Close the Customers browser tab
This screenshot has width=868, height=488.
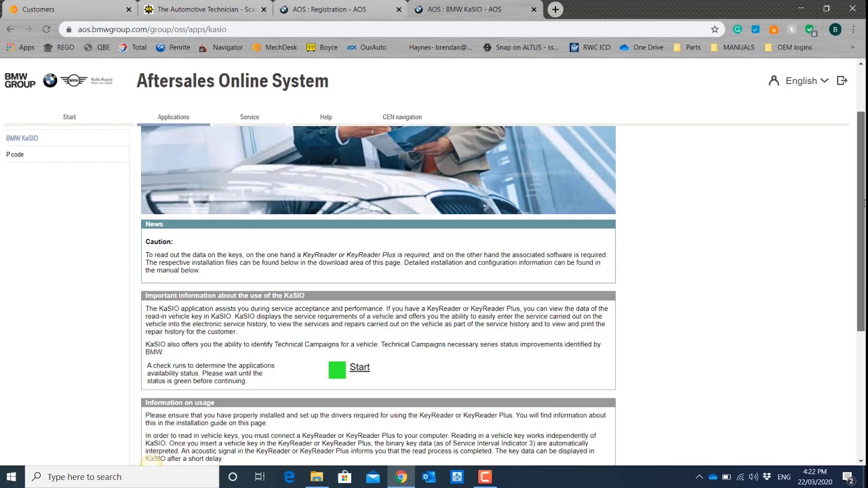(129, 9)
